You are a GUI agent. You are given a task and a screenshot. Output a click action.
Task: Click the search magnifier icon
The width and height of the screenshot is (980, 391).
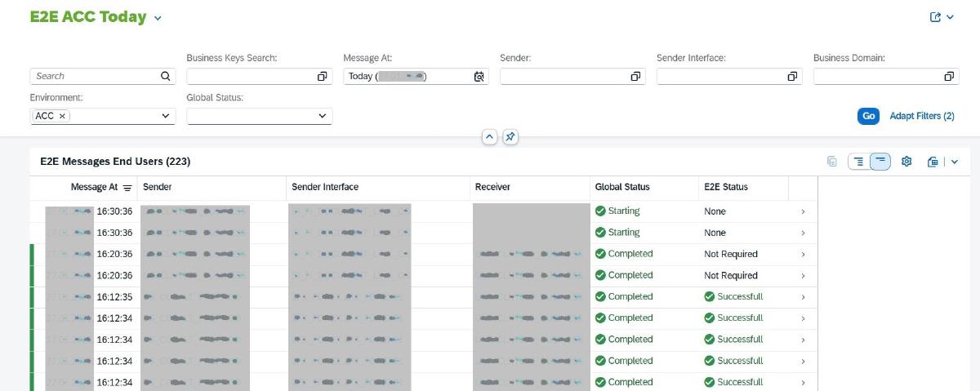(166, 76)
